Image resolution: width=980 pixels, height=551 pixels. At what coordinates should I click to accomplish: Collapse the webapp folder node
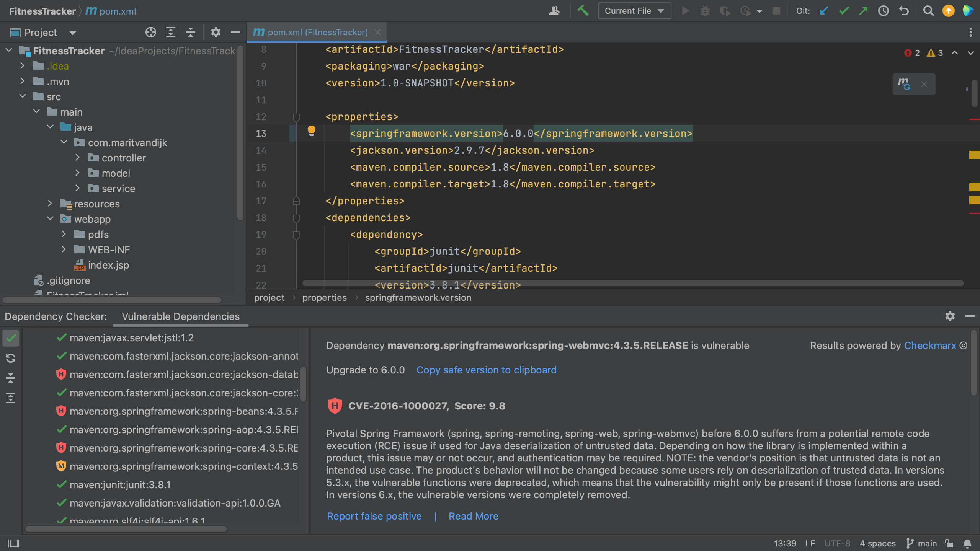pos(50,218)
